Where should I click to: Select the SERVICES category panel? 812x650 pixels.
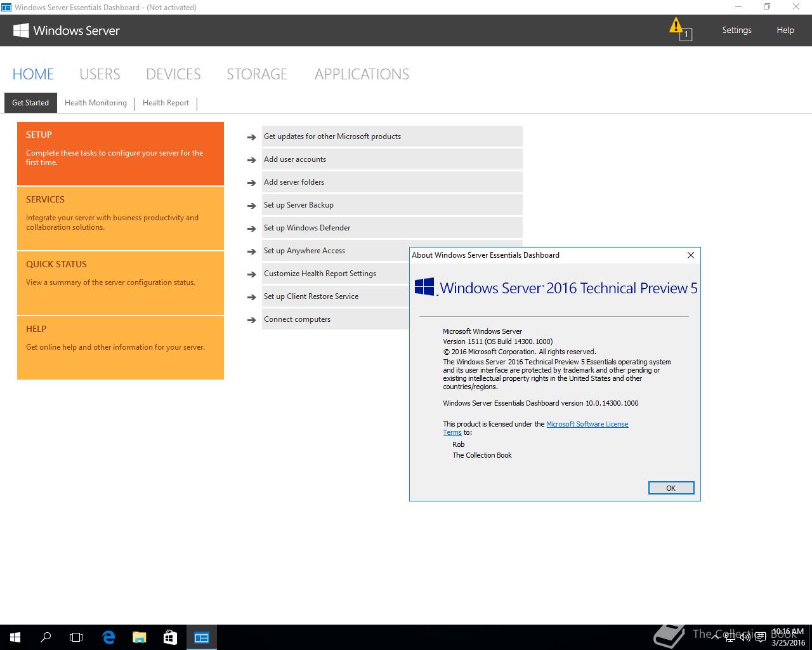click(121, 218)
